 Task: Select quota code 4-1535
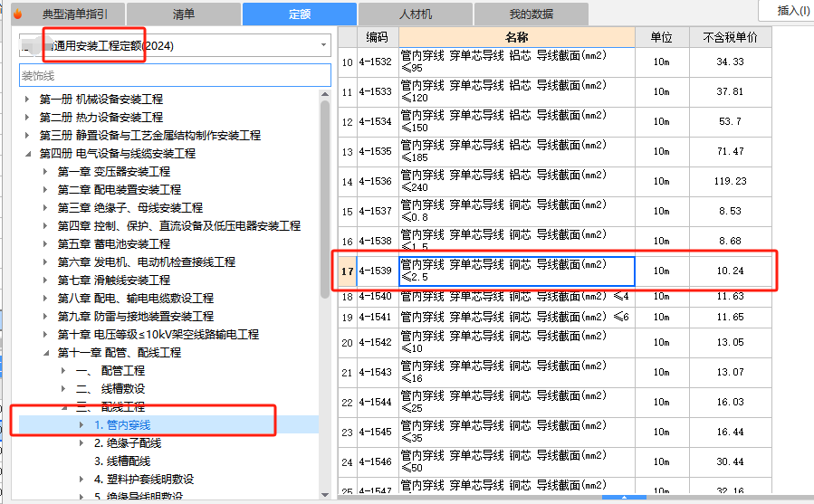pos(376,151)
